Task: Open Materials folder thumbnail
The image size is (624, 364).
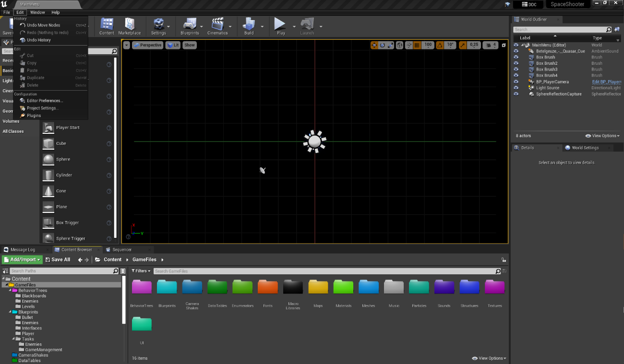Action: (343, 287)
